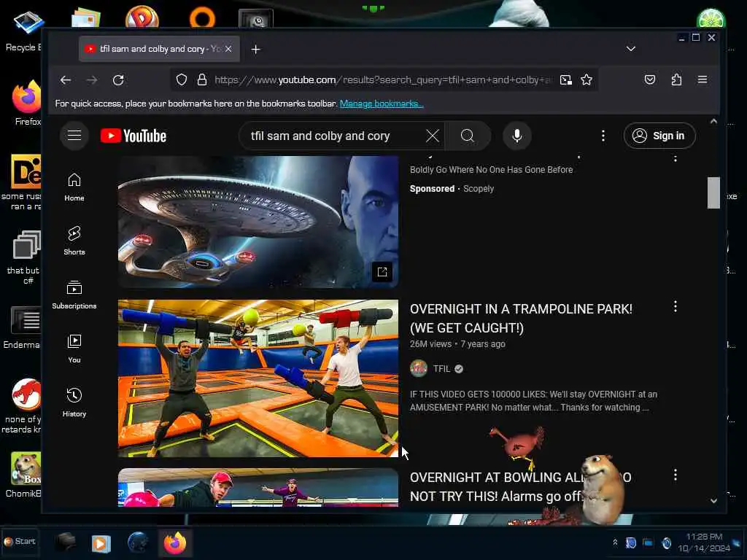The width and height of the screenshot is (747, 560).
Task: Bookmark this page with the star icon
Action: tap(587, 80)
